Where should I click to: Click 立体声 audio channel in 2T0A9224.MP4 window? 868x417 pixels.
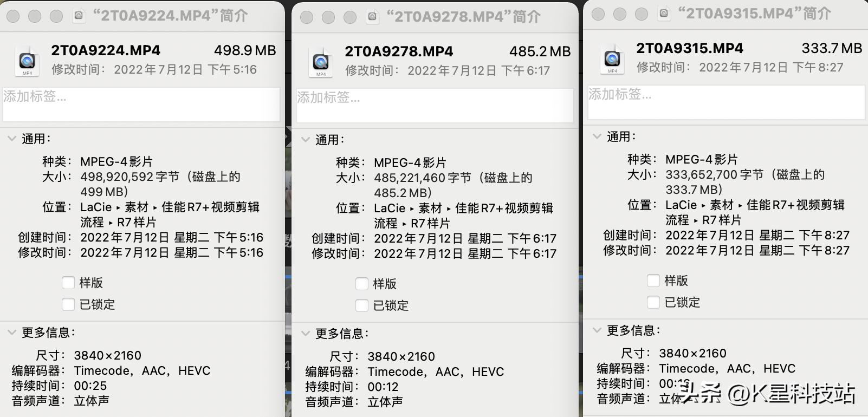pos(92,401)
